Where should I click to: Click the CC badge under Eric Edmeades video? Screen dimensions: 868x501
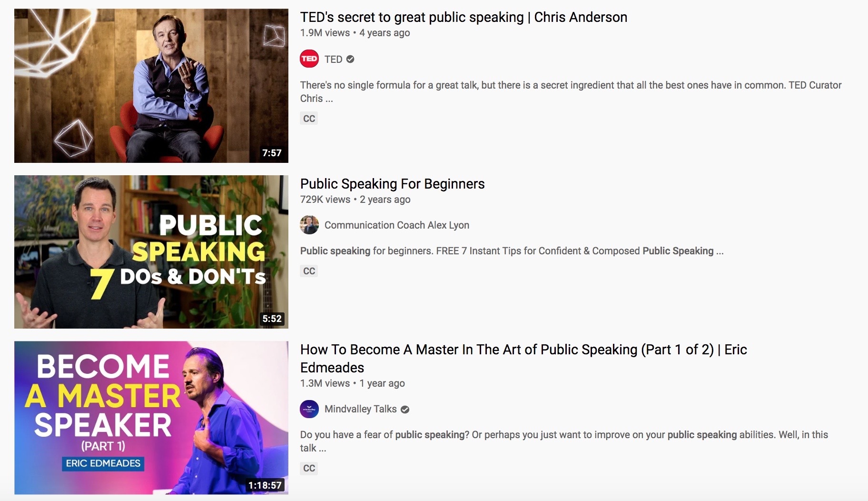pos(309,468)
